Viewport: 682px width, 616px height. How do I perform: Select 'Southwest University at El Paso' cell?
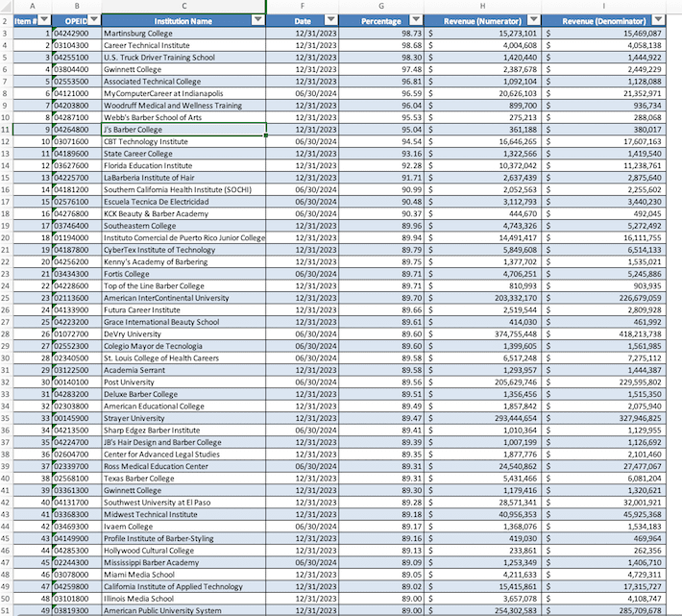coord(183,503)
